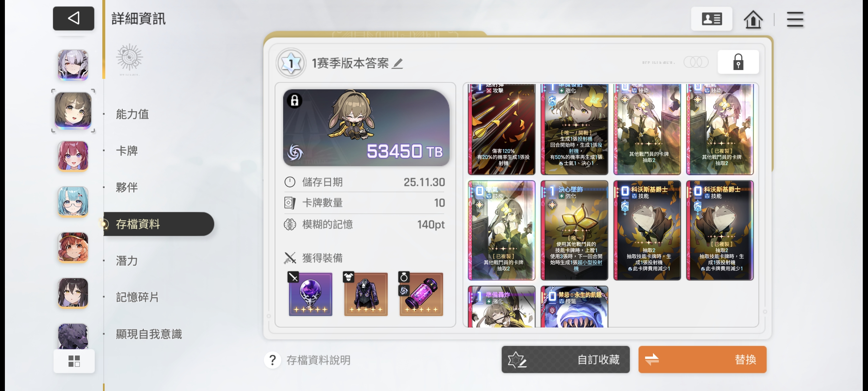
Task: Click the 存檔資料說明 question mark icon
Action: coord(273,360)
